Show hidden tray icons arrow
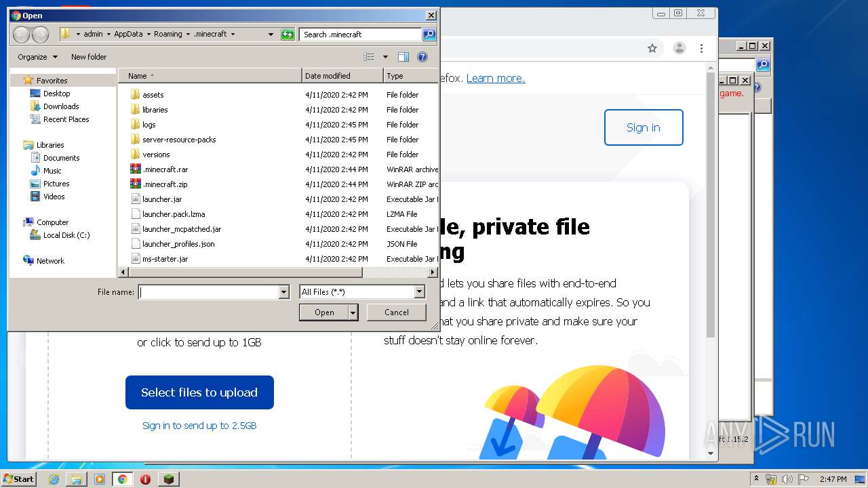 [756, 479]
